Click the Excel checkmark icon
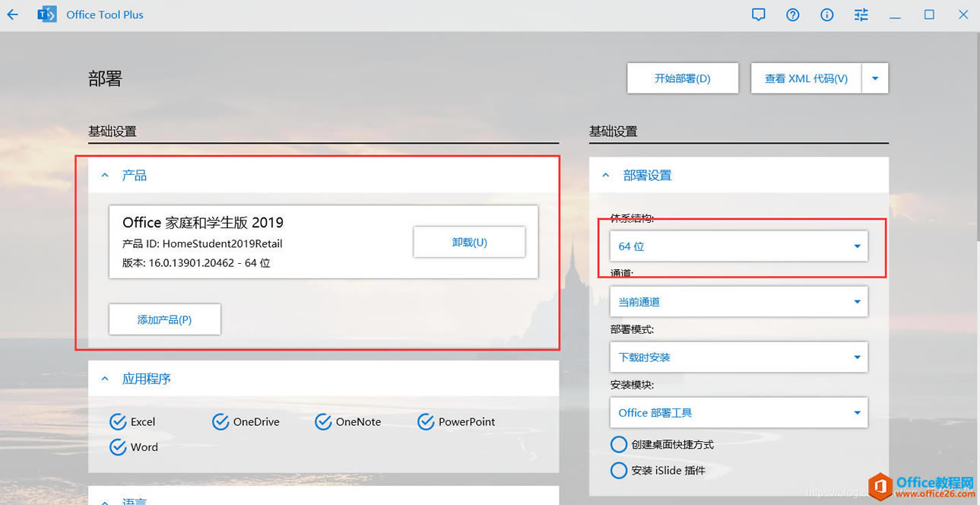 [x=119, y=421]
